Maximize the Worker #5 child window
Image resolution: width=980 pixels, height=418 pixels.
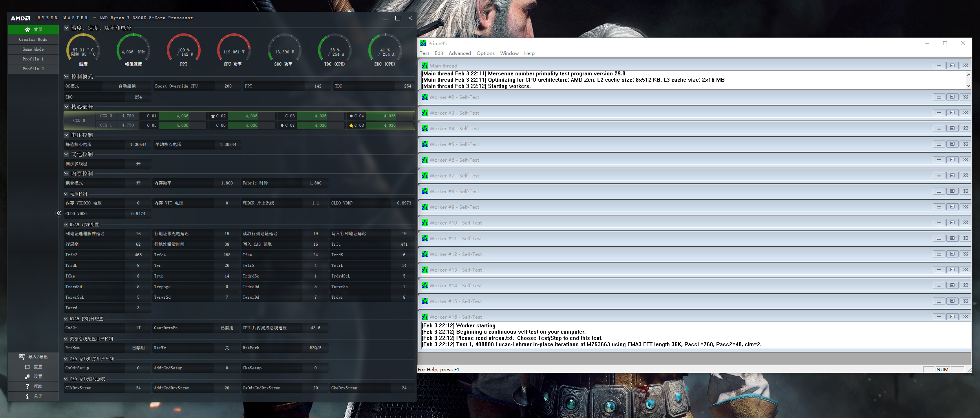click(x=952, y=144)
